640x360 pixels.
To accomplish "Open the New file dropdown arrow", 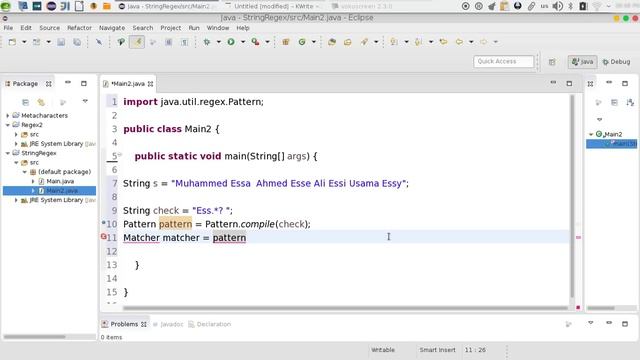I will (x=24, y=42).
